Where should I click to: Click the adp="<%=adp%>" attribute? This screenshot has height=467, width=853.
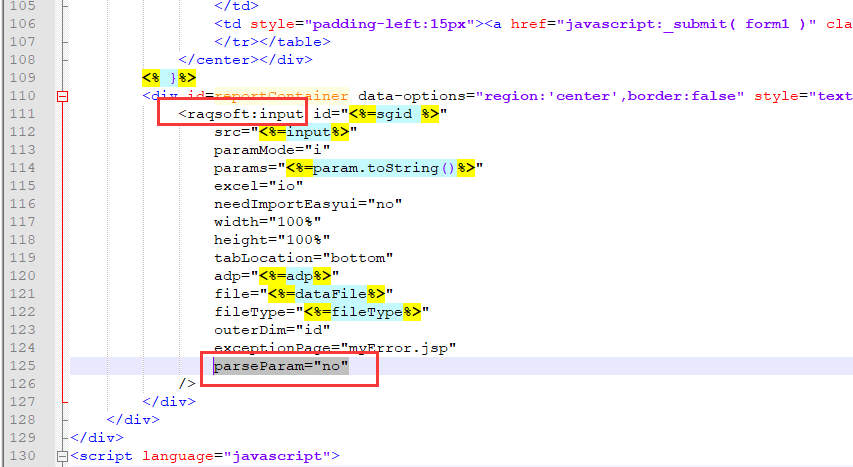(276, 276)
